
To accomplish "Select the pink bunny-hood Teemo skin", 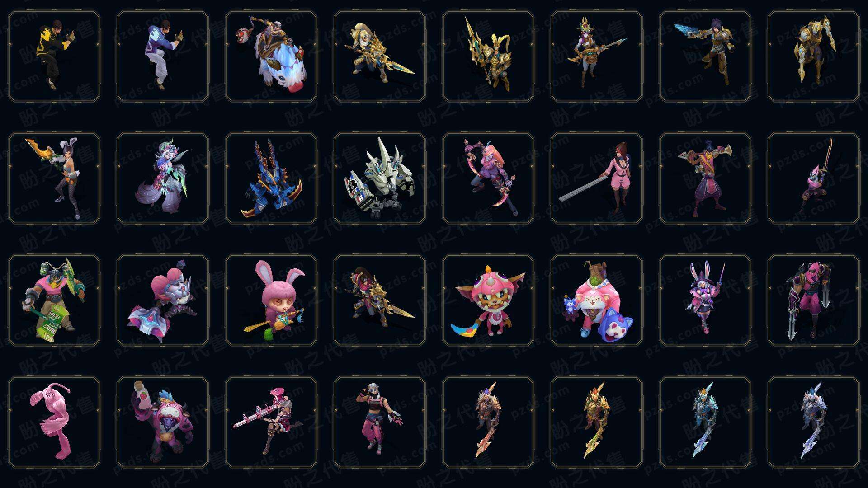I will pos(271,300).
